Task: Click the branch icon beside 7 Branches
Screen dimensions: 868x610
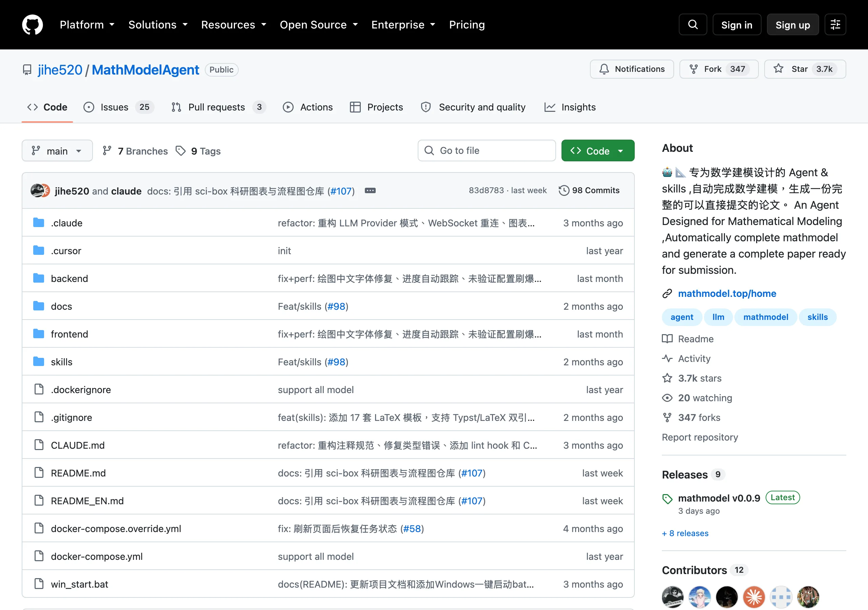Action: coord(107,151)
